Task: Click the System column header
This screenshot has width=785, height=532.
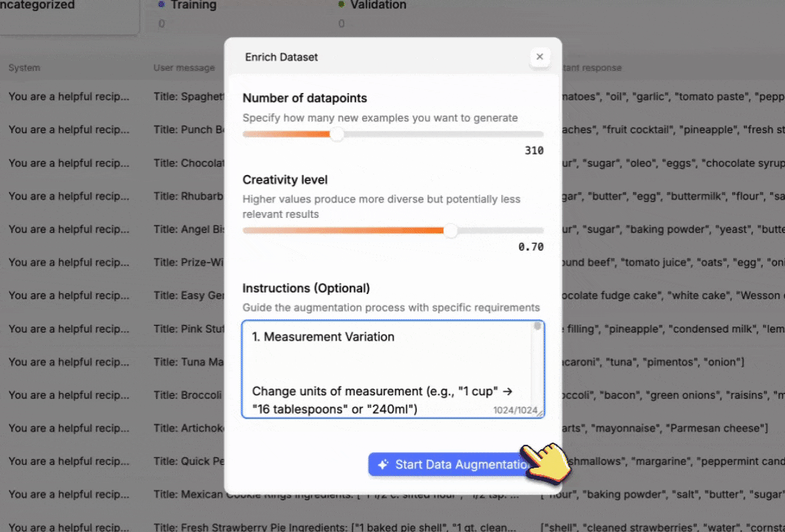Action: pos(24,67)
